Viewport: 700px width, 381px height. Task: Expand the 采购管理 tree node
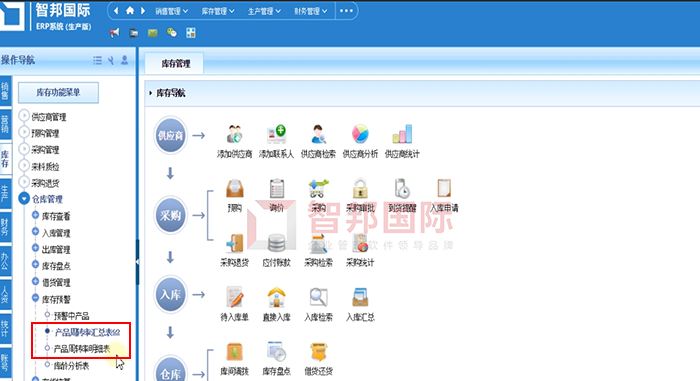(24, 149)
